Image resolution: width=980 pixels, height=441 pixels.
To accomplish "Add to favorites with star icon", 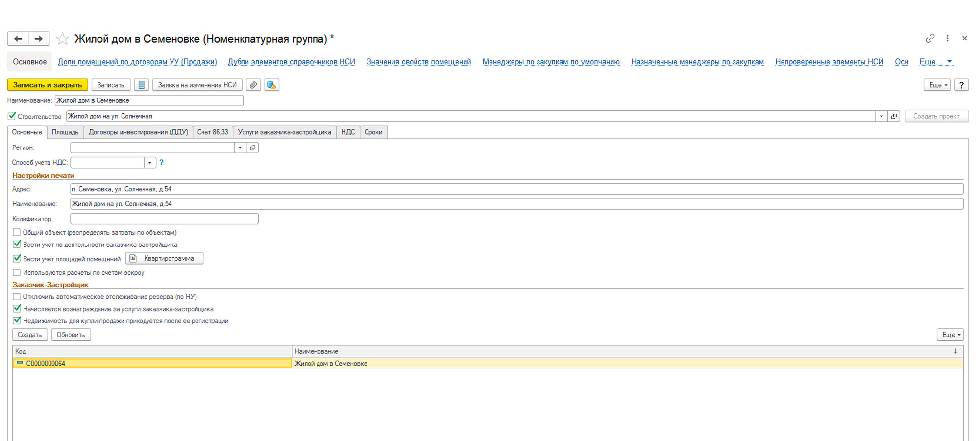I will pos(62,39).
